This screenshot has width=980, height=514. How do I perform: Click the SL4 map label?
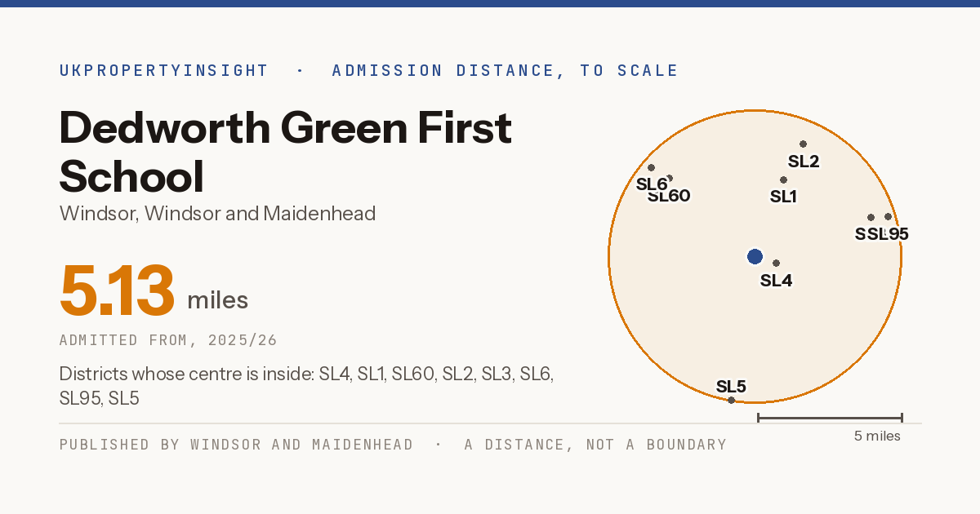tap(776, 281)
